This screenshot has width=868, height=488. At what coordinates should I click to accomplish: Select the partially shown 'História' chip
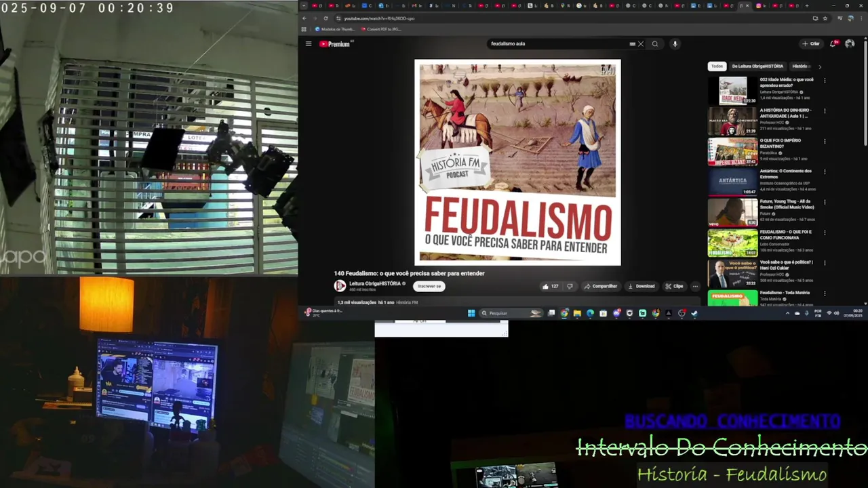pos(800,66)
